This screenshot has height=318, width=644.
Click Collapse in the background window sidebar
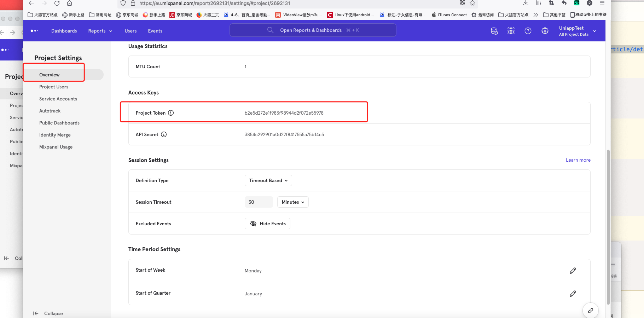coord(13,258)
